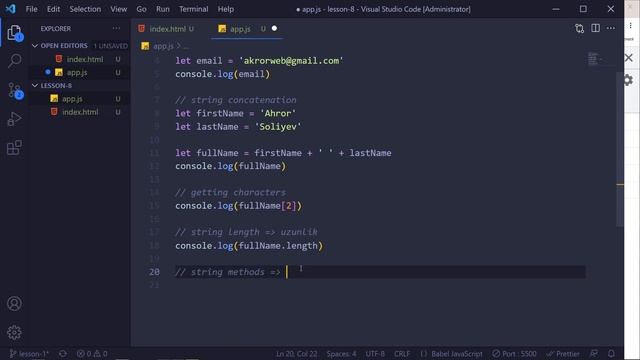Place cursor on 'string methods' comment line
This screenshot has height=360, width=640.
(x=227, y=272)
